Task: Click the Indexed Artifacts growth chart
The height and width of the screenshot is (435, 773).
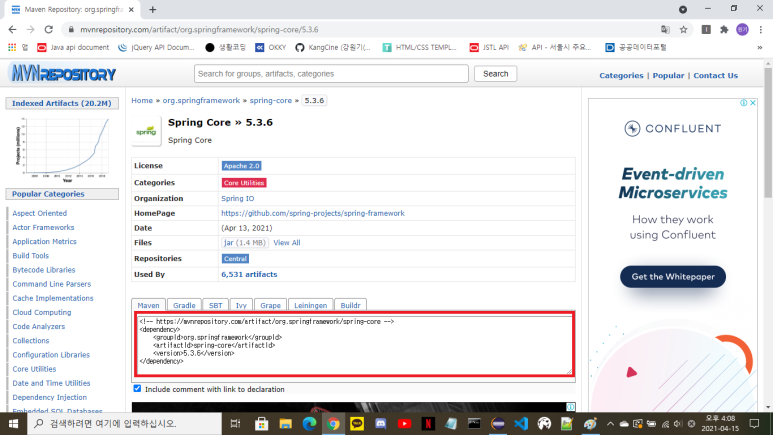Action: click(x=62, y=149)
